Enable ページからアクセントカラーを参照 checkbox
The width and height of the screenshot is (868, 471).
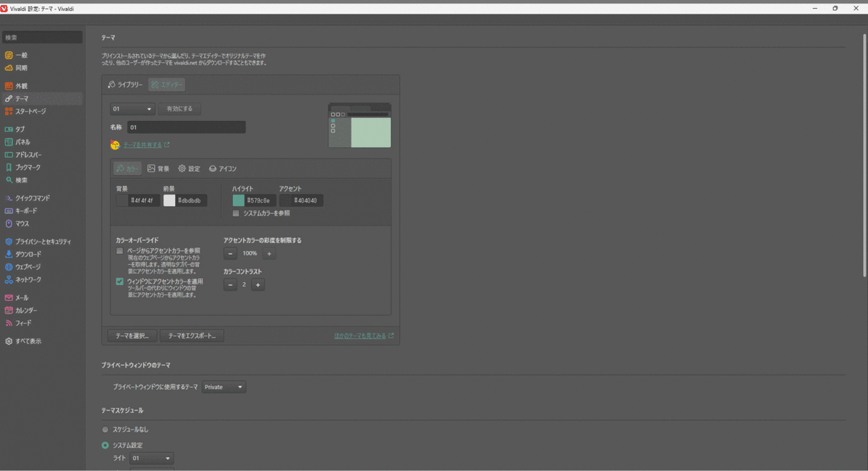(120, 251)
